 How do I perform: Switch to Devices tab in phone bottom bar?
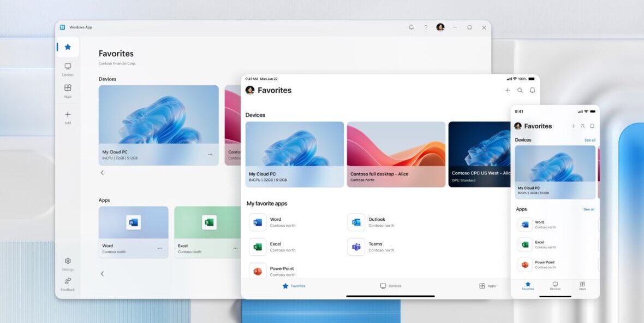pos(555,286)
